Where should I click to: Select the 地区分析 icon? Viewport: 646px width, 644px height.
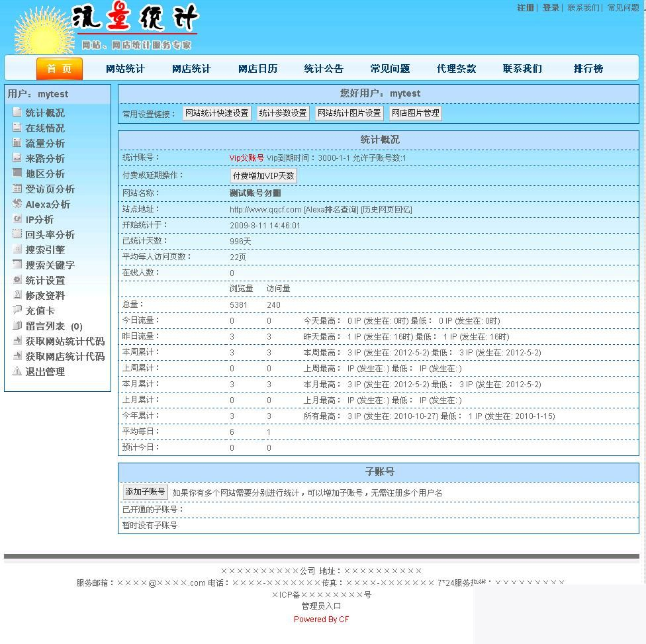coord(18,173)
